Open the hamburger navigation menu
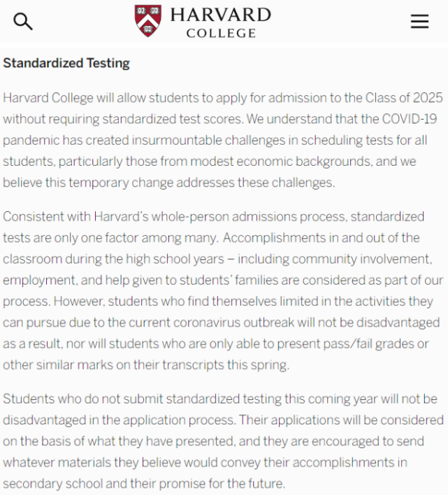The image size is (448, 495). [x=419, y=22]
